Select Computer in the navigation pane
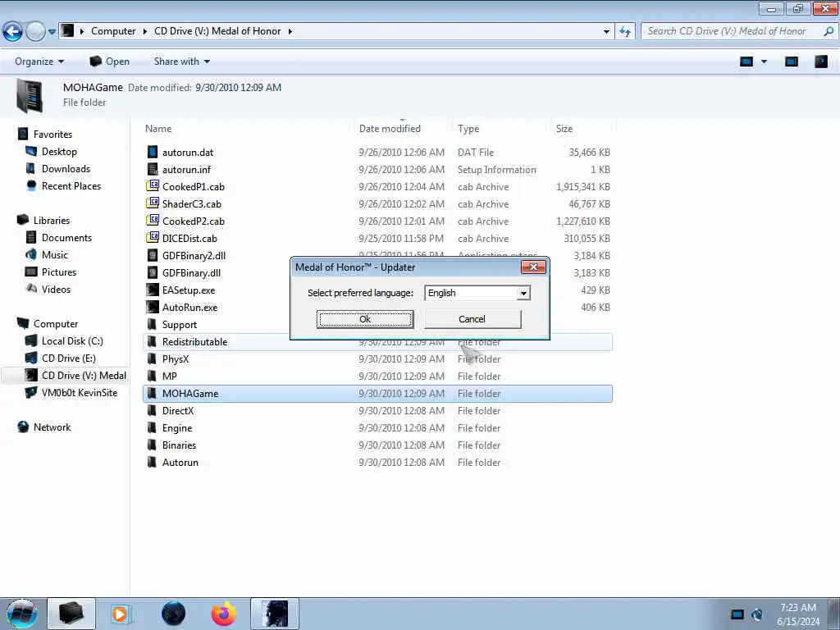The image size is (840, 630). coord(56,323)
